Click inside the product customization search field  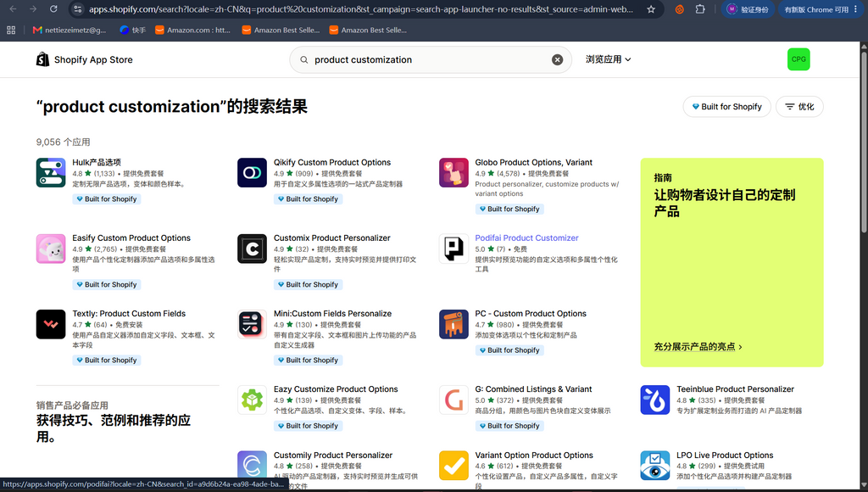[430, 60]
